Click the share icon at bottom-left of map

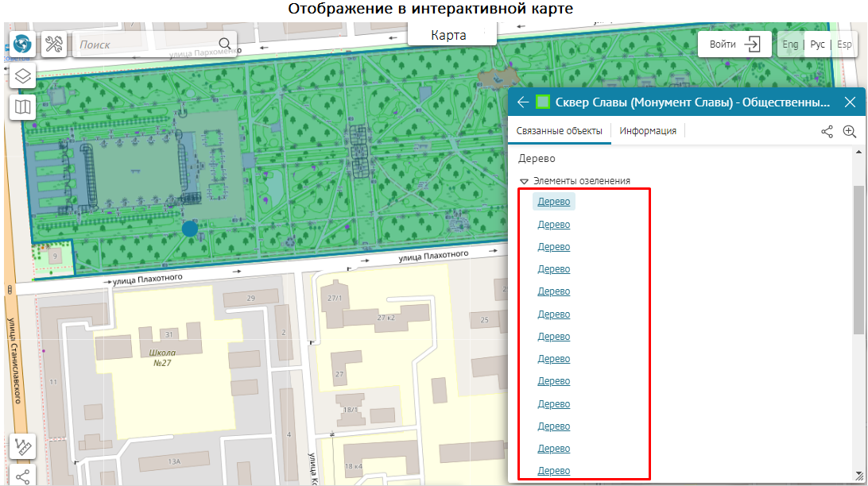pos(23,476)
